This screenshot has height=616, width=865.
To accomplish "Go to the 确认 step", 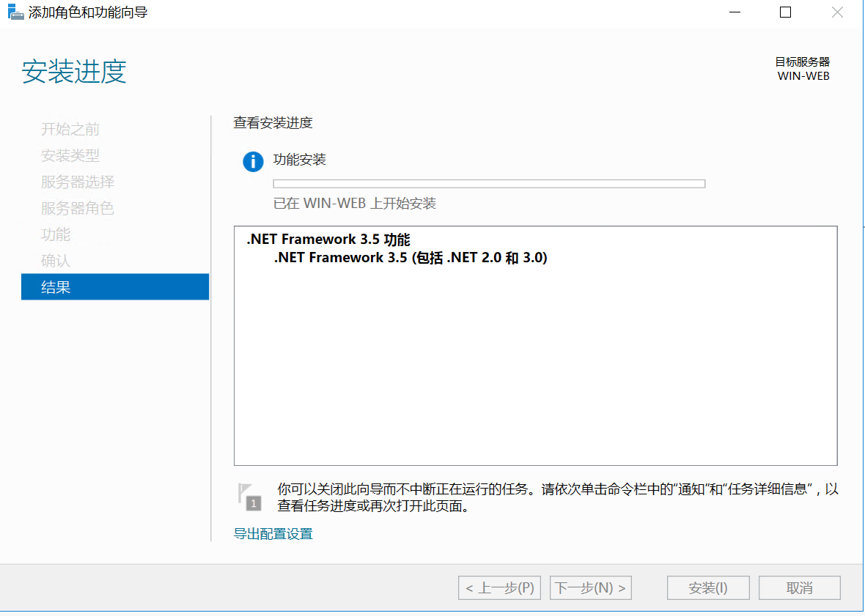I will click(56, 261).
